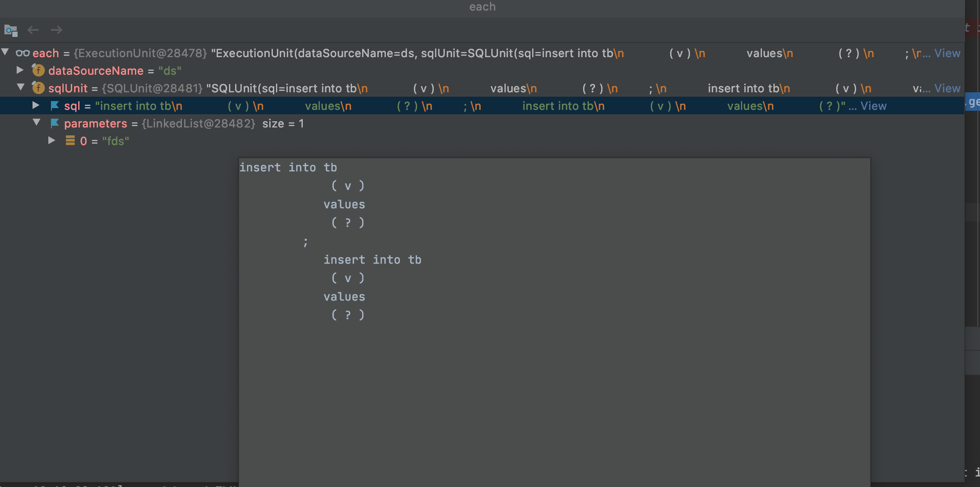
Task: Collapse the each variable node
Action: (x=5, y=51)
